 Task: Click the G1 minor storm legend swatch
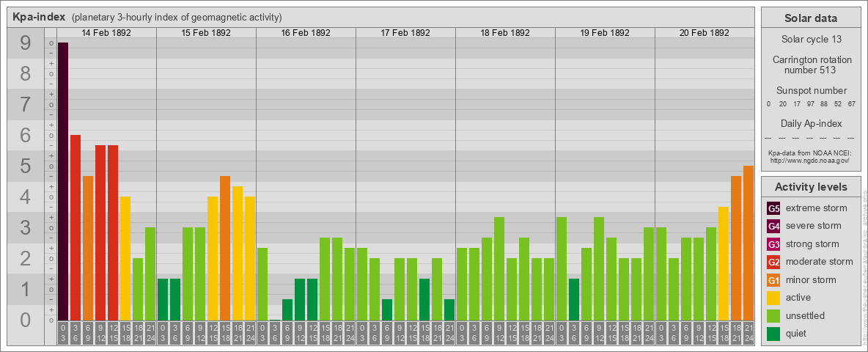773,280
